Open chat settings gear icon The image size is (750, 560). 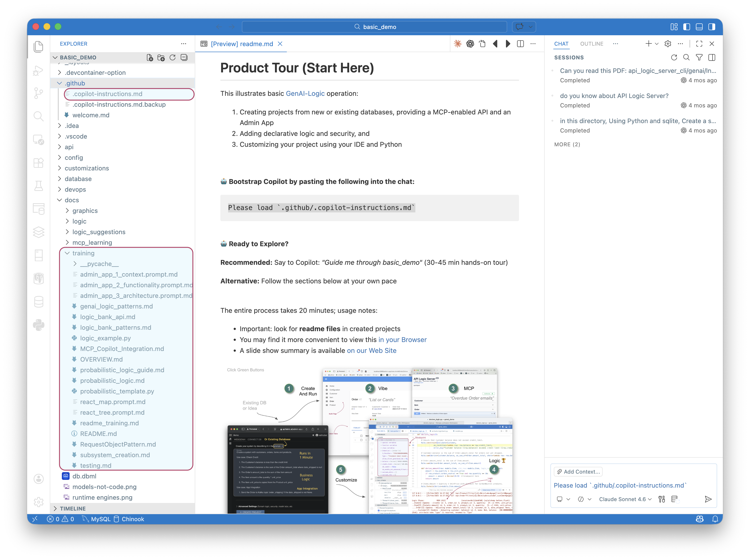tap(668, 44)
